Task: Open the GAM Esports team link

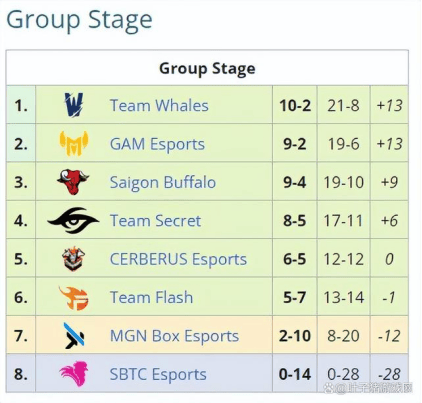Action: (x=157, y=144)
